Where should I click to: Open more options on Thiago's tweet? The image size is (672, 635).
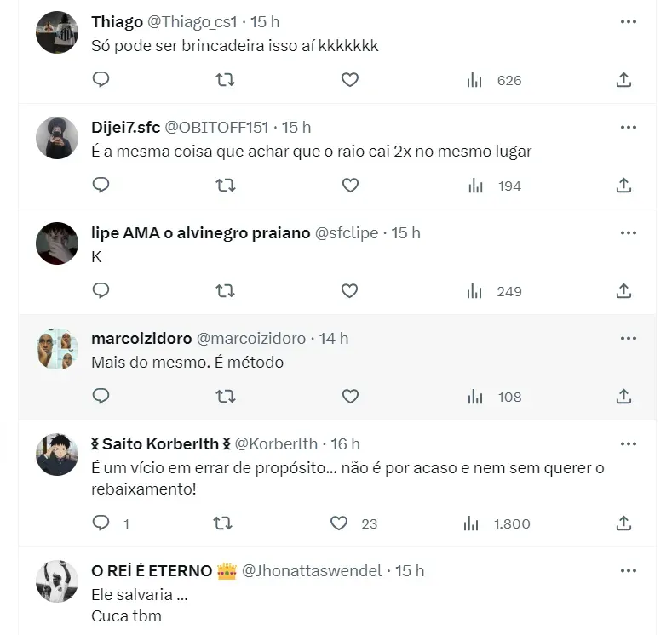click(629, 21)
